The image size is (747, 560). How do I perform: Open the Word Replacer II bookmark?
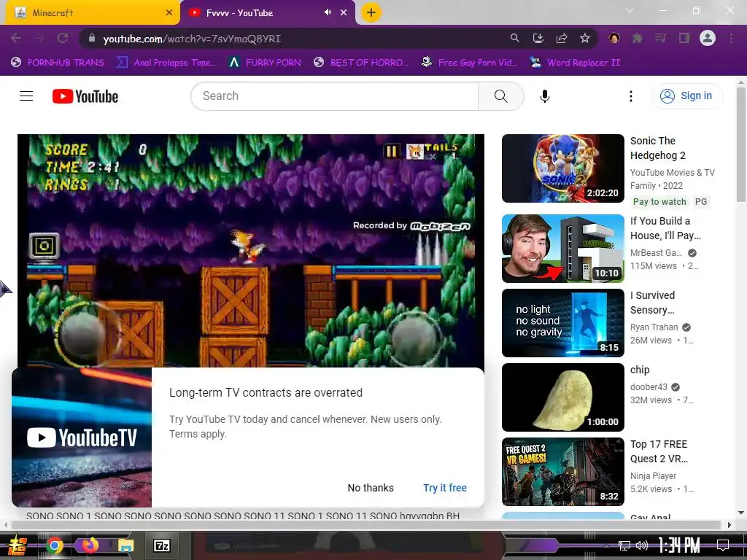click(x=575, y=63)
